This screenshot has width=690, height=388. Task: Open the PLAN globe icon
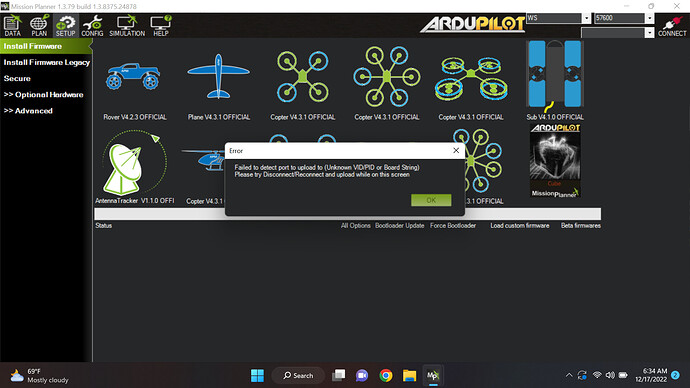pos(39,26)
